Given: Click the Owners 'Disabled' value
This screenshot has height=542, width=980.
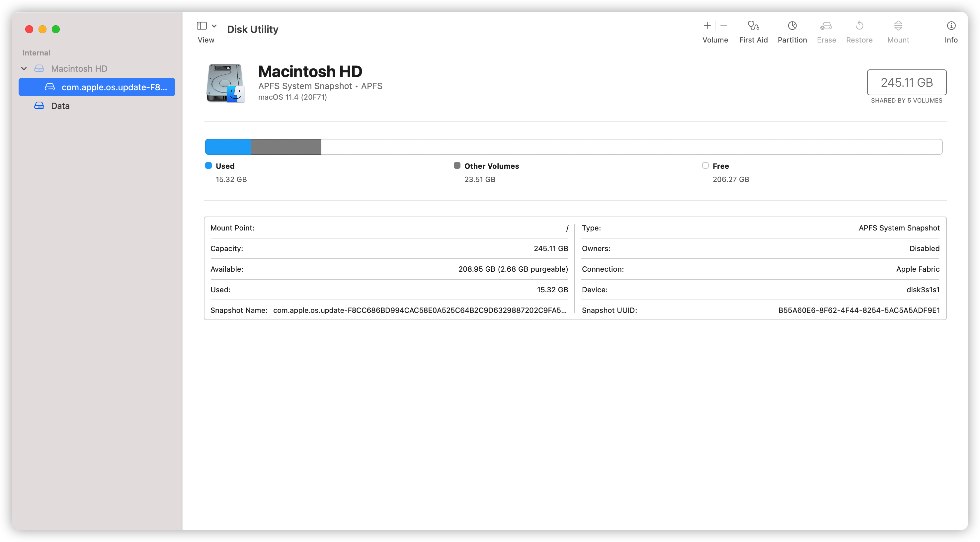Looking at the screenshot, I should coord(924,248).
